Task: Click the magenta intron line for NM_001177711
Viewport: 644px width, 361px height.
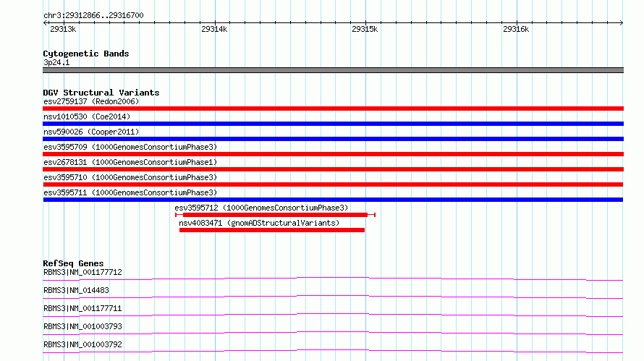Action: click(x=333, y=315)
